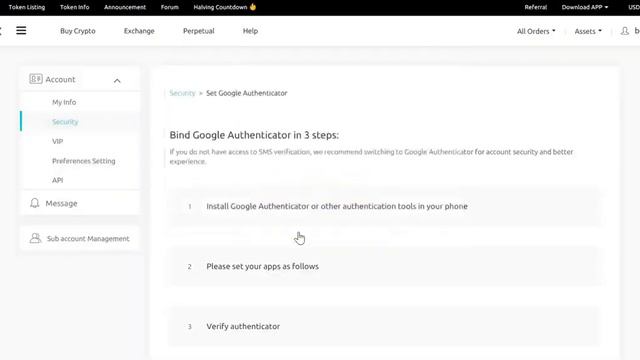Click the Account label in sidebar

point(60,79)
